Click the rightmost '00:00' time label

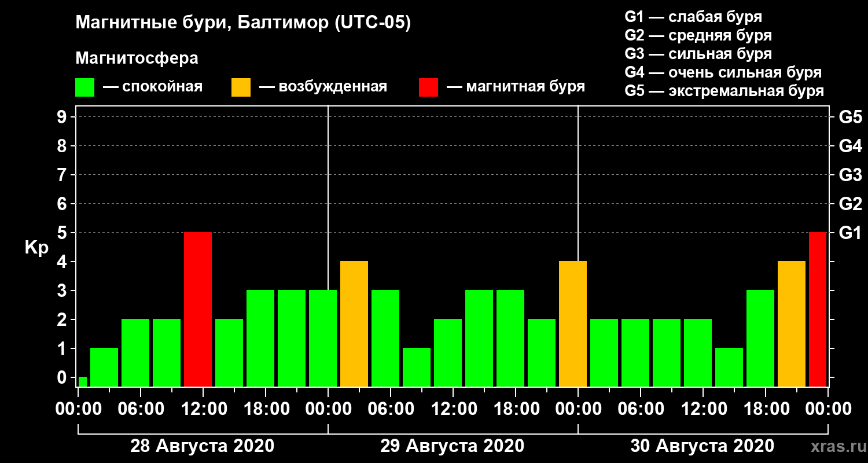pyautogui.click(x=829, y=409)
